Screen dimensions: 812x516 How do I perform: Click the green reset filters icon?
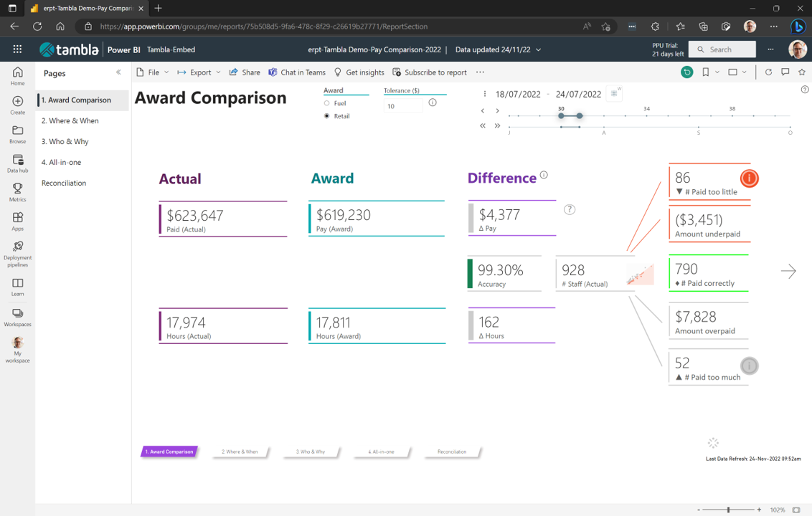686,72
